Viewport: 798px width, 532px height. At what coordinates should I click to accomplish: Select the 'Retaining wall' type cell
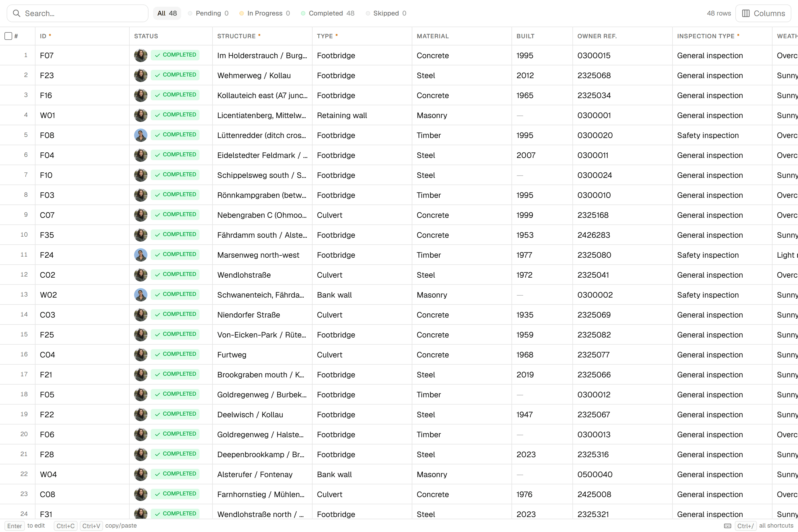362,115
